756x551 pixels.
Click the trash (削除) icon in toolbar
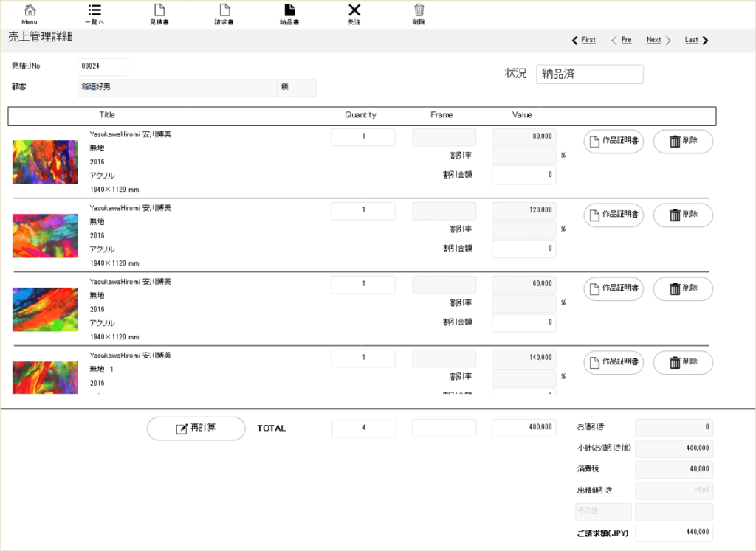419,13
